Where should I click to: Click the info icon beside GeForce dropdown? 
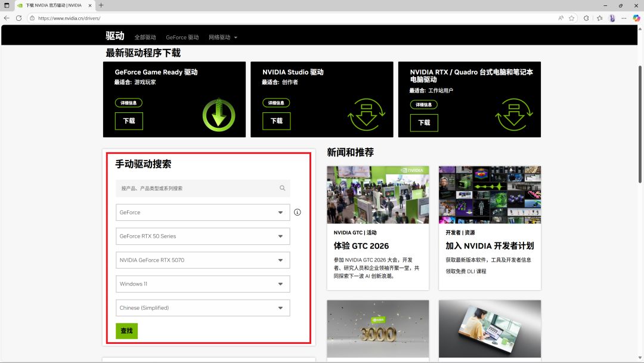298,212
